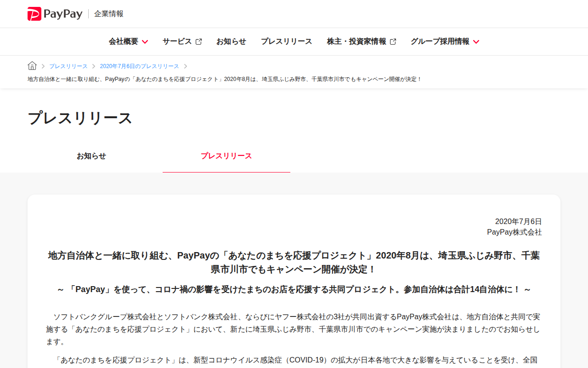Click the home icon in the breadcrumb
Viewport: 588px width, 368px height.
coord(32,66)
